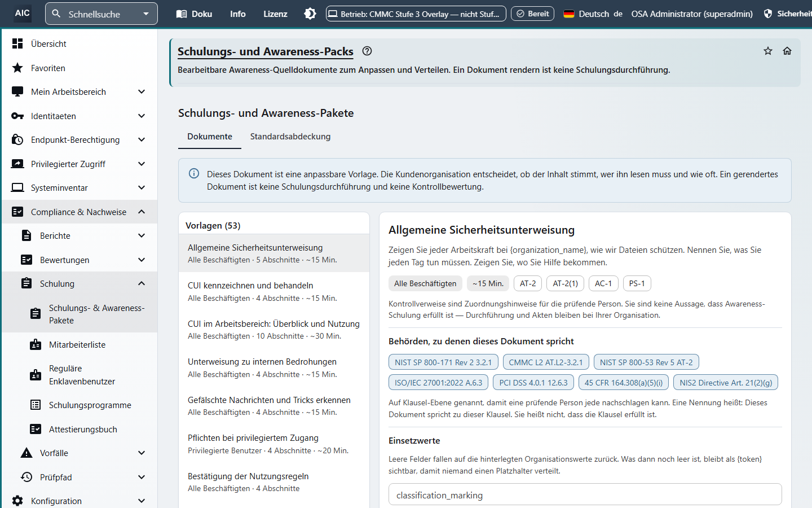Click the Sicherheit shield icon

coord(767,14)
